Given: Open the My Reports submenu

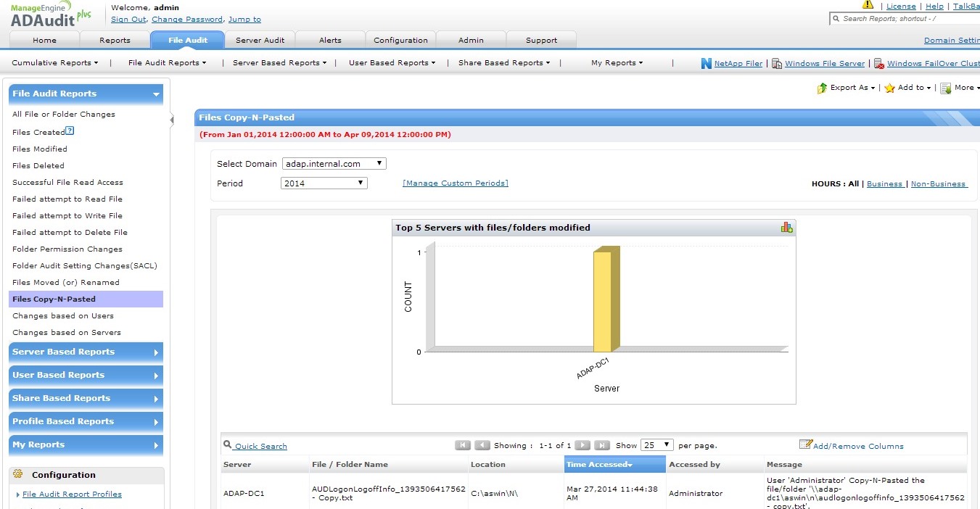Looking at the screenshot, I should point(617,63).
